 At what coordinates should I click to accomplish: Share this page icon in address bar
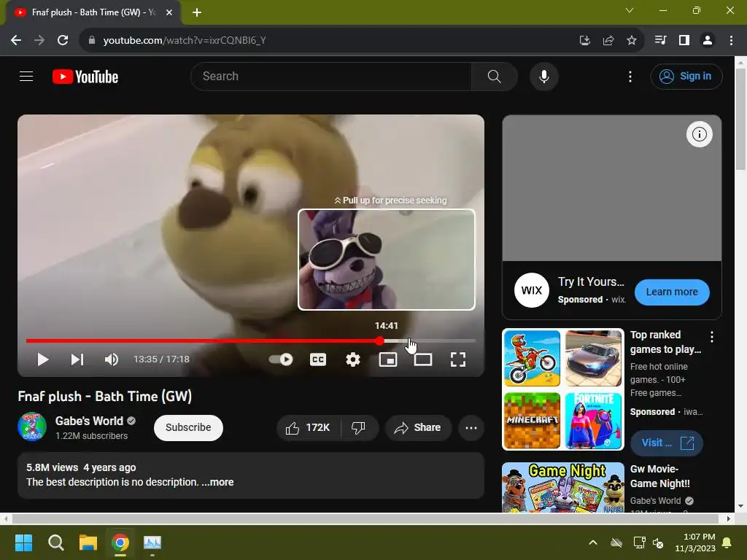coord(608,41)
